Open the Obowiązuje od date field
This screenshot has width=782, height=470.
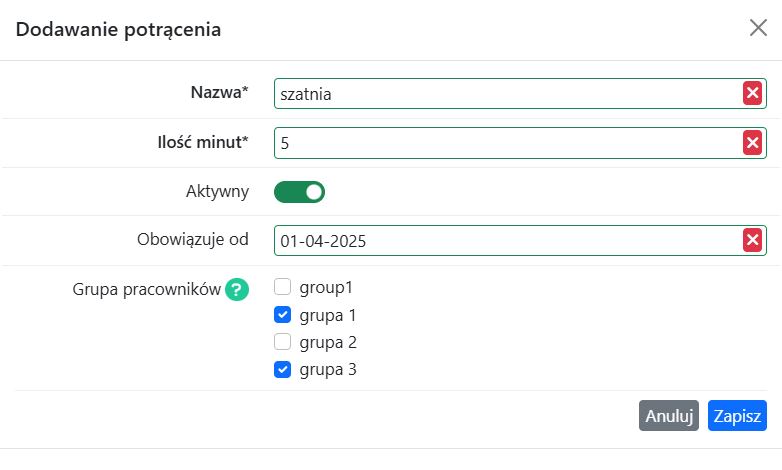(505, 240)
